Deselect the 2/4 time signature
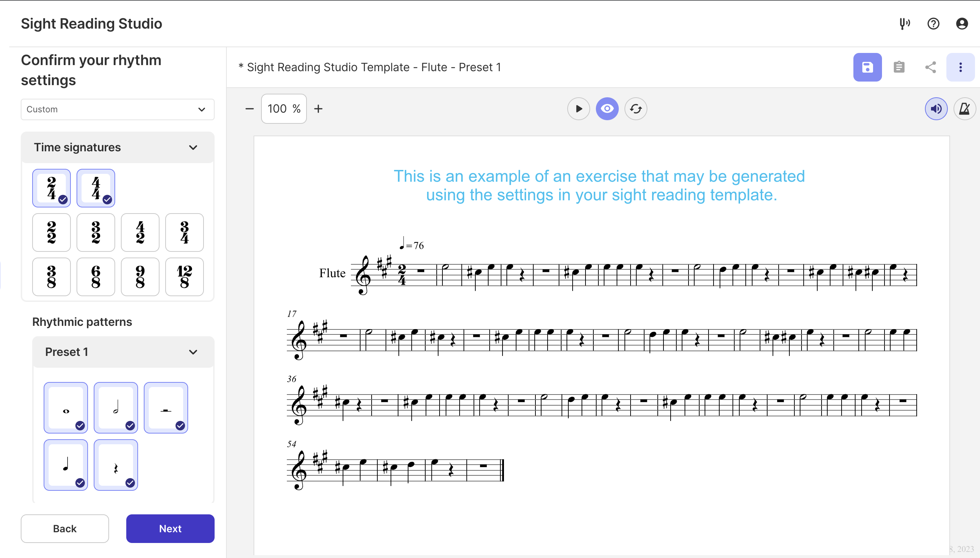 point(52,188)
